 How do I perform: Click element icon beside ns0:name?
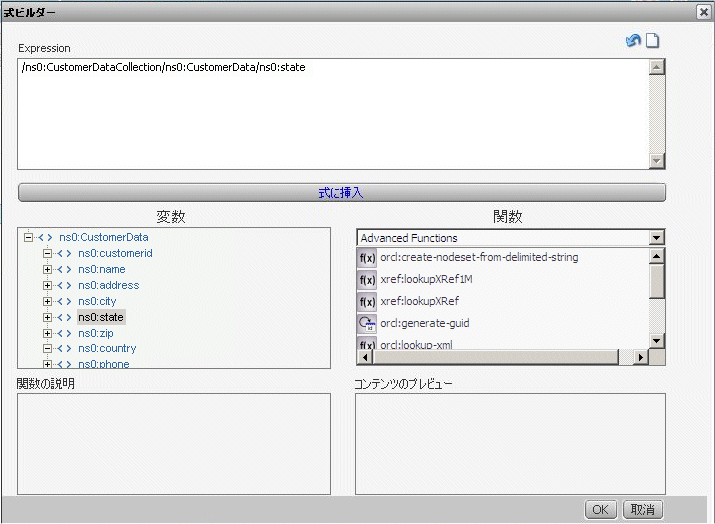[64, 269]
